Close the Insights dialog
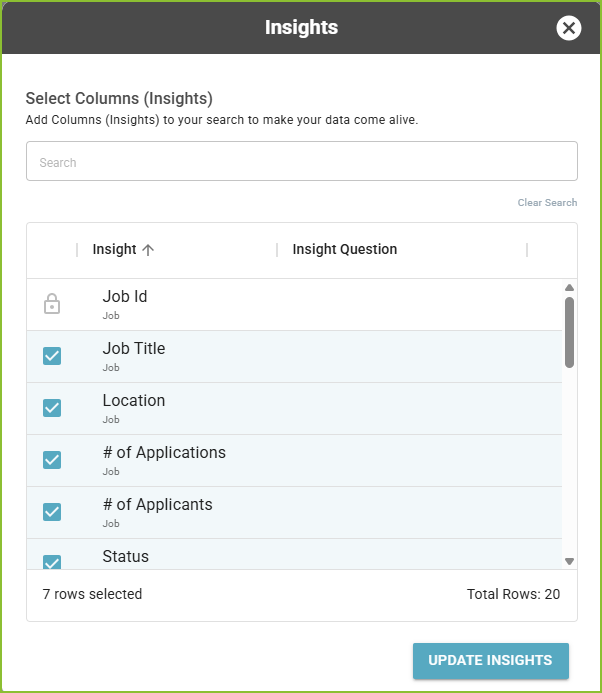Viewport: 602px width, 693px height. pyautogui.click(x=568, y=28)
